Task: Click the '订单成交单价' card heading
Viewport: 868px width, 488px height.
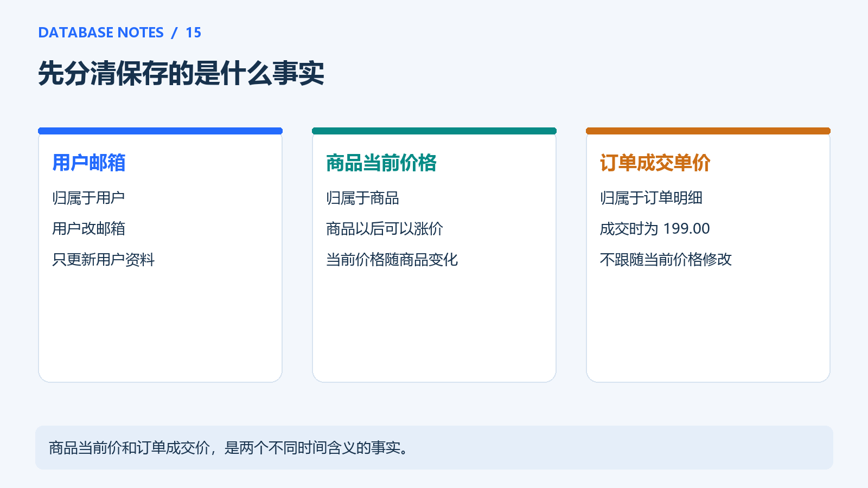Action: (655, 163)
